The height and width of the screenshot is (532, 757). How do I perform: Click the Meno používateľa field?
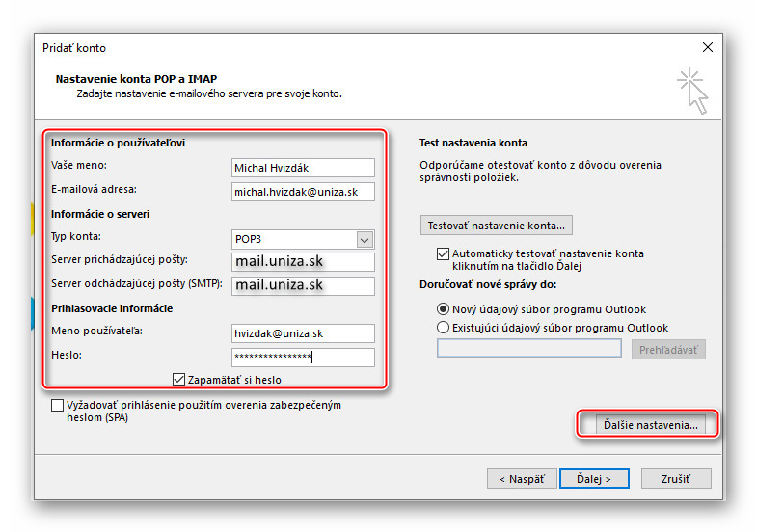tap(303, 332)
